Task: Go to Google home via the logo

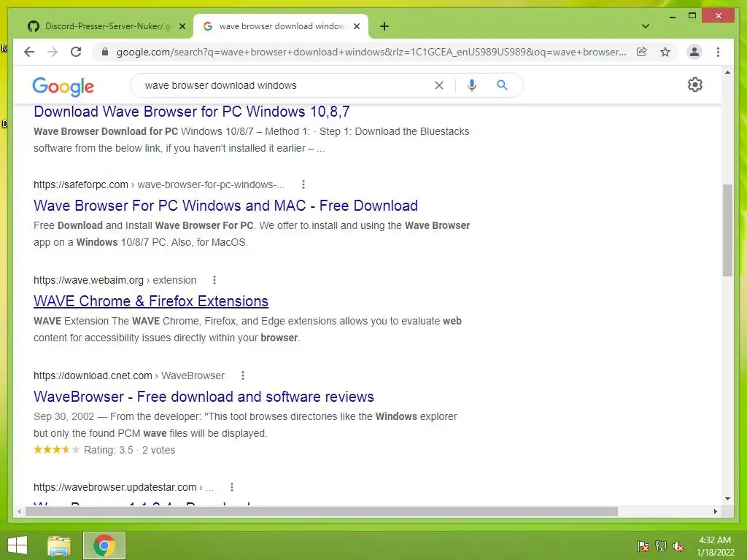Action: 63,86
